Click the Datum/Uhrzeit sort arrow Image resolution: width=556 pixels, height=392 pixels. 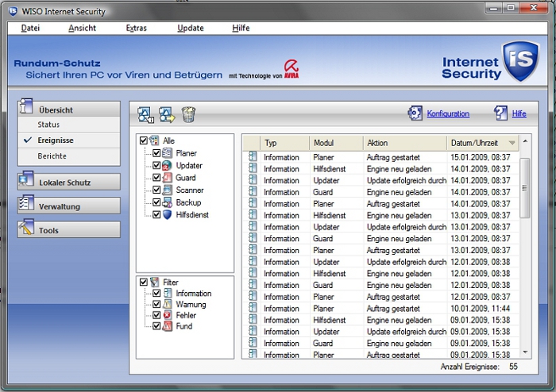tap(512, 143)
